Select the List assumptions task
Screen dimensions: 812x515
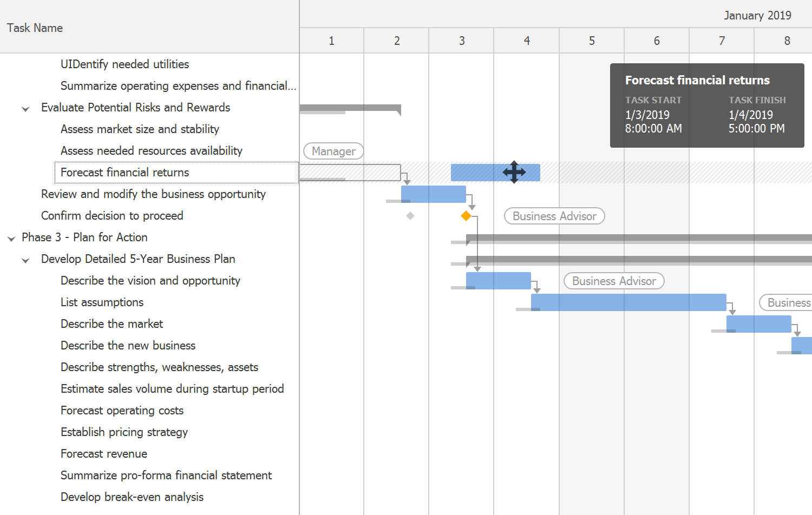[102, 302]
